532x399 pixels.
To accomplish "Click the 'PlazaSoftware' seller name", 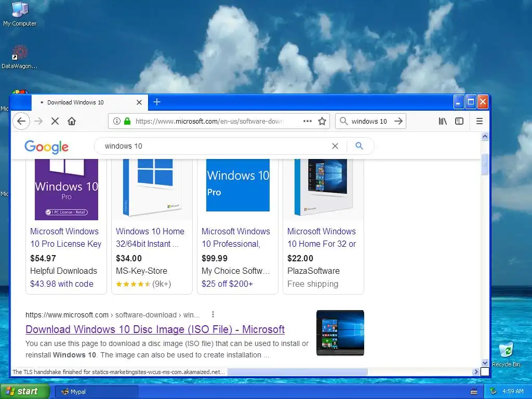I will pos(313,271).
